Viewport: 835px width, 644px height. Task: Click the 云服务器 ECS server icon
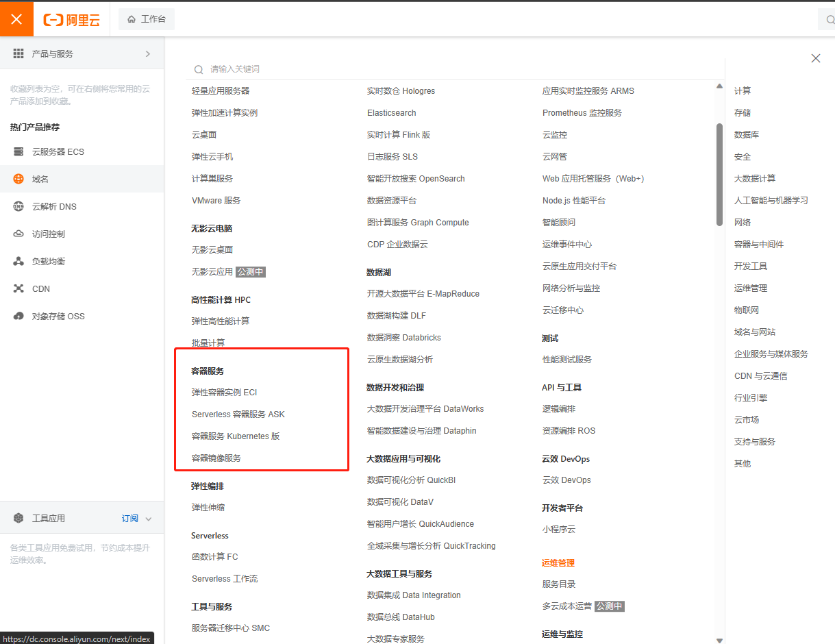(18, 151)
